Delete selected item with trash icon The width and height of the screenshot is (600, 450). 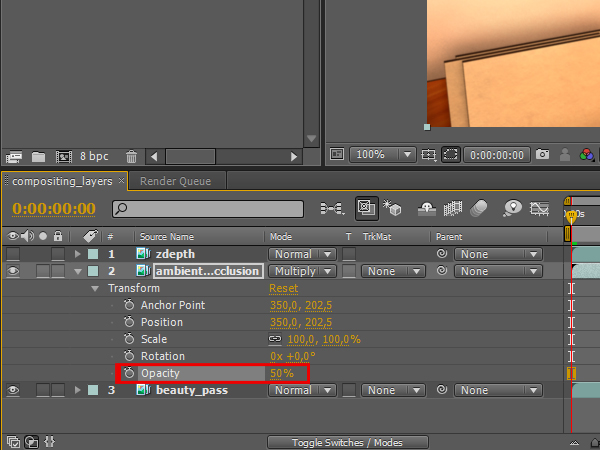point(132,156)
